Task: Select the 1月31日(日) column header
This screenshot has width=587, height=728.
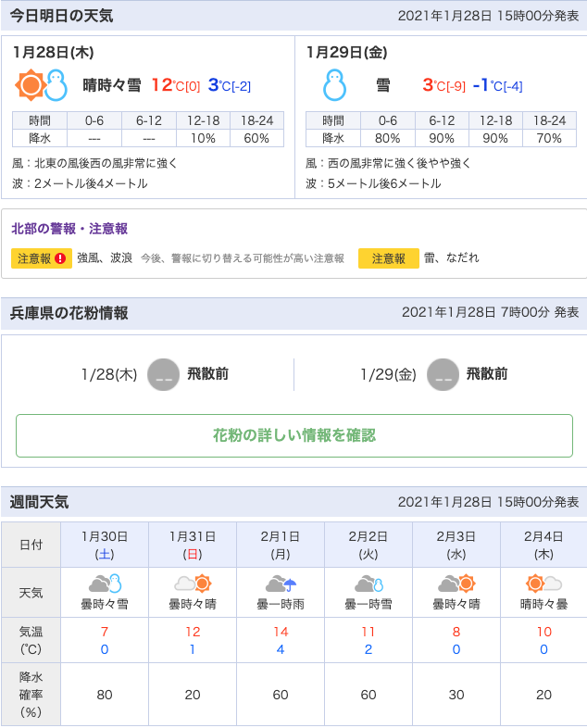Action: [x=193, y=545]
